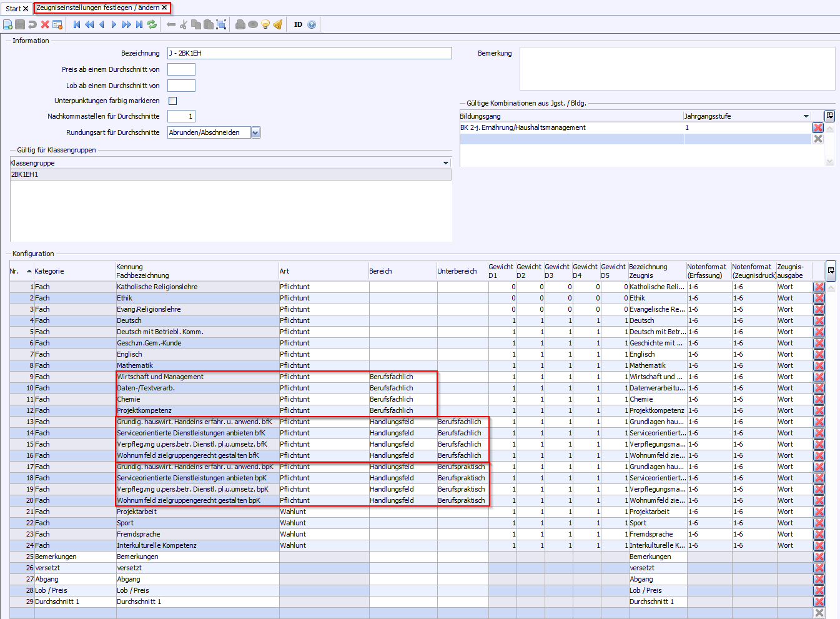
Task: Create a new record with the toolbar icon
Action: coord(7,24)
